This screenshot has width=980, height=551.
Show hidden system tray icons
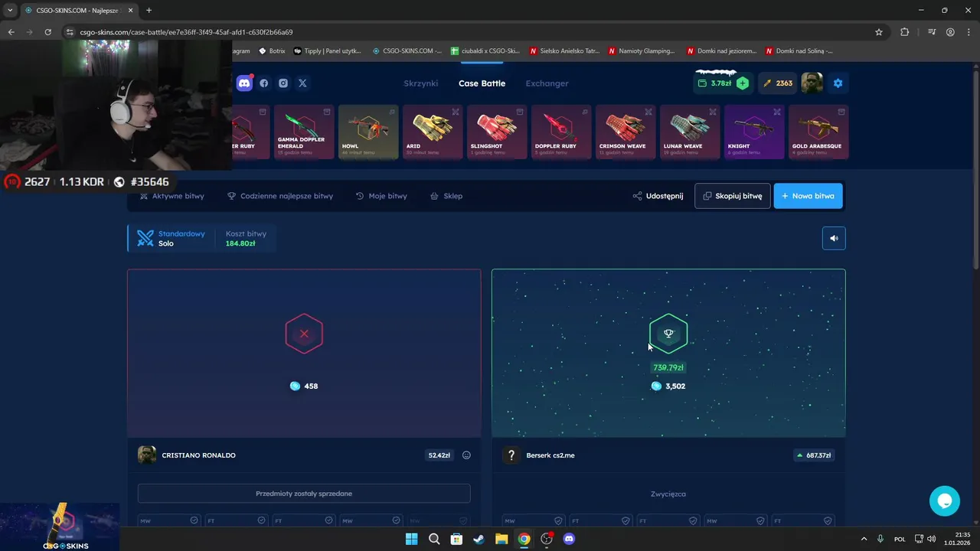coord(864,539)
